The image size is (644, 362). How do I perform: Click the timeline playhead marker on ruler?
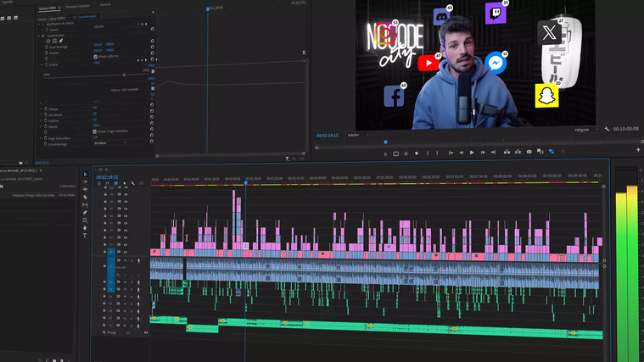245,182
